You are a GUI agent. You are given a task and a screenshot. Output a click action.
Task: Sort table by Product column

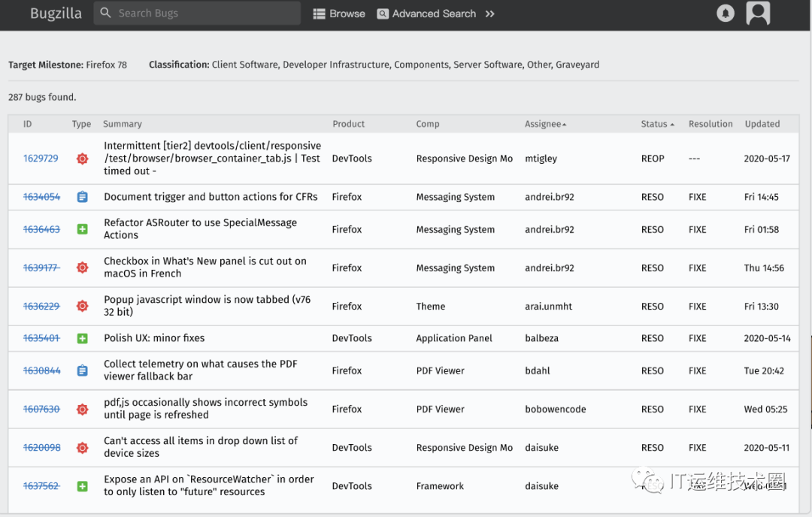[x=349, y=124]
